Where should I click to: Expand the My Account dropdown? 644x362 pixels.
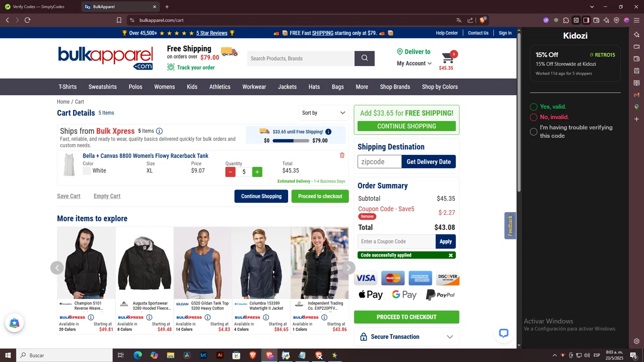(414, 63)
